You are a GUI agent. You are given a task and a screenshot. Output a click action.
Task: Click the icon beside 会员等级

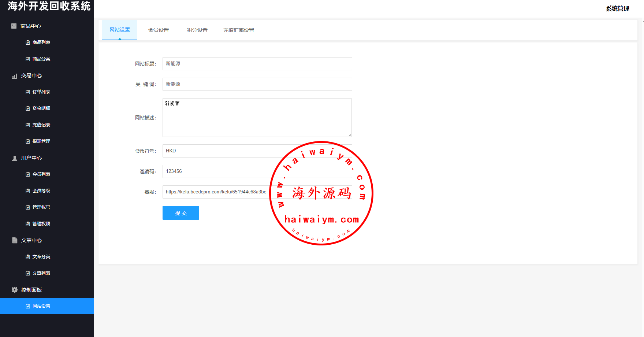coord(28,191)
